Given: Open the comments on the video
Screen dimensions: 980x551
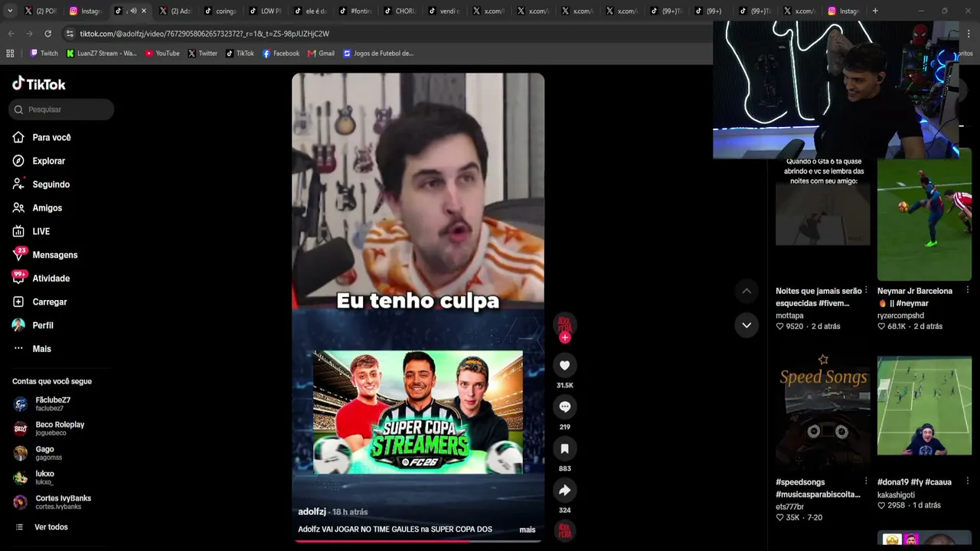Looking at the screenshot, I should (x=565, y=406).
